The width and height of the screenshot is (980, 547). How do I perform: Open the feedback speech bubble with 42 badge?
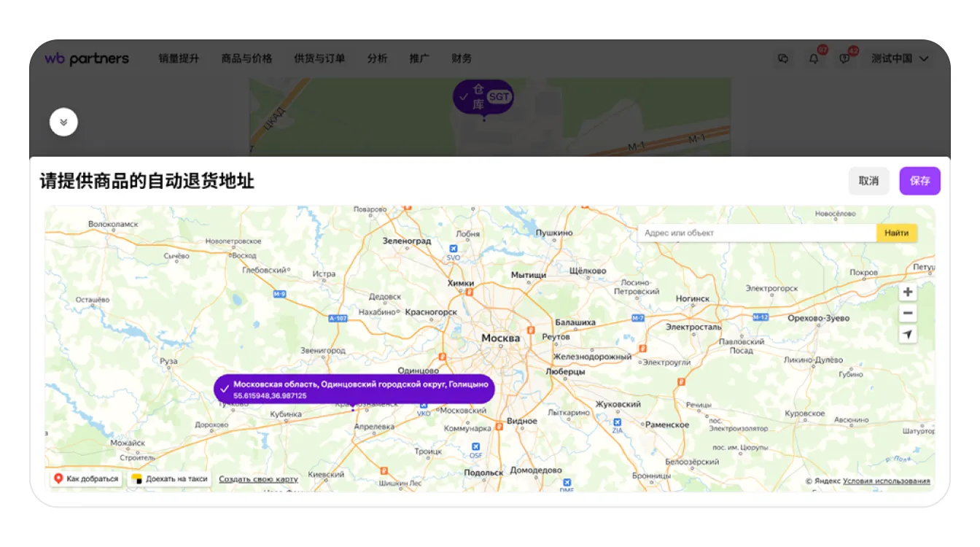coord(844,59)
